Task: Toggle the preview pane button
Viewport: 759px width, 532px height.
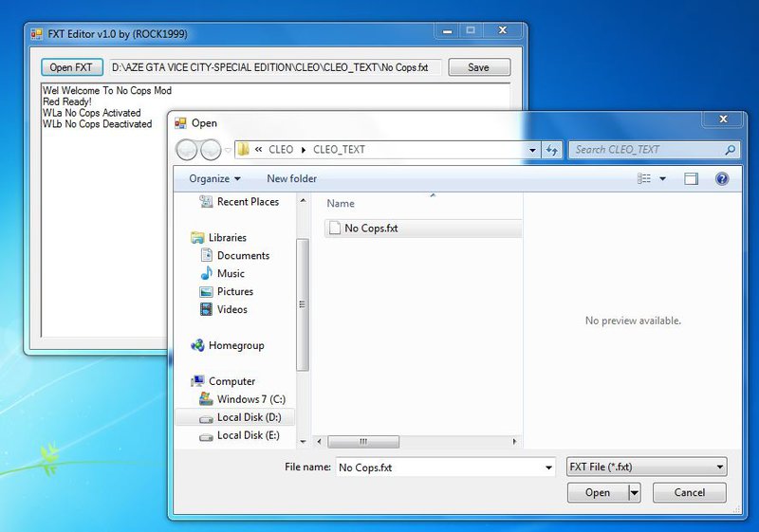Action: (x=691, y=179)
